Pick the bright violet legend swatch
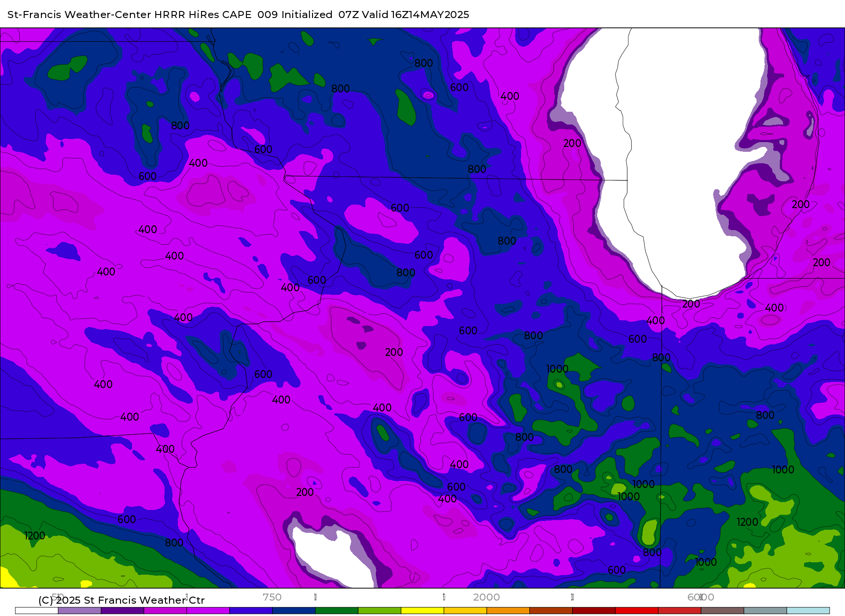The width and height of the screenshot is (845, 616). [x=208, y=611]
